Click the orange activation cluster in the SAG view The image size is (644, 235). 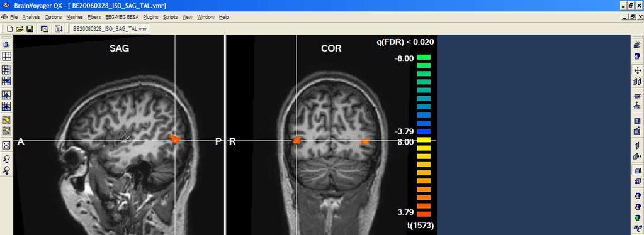tap(174, 138)
